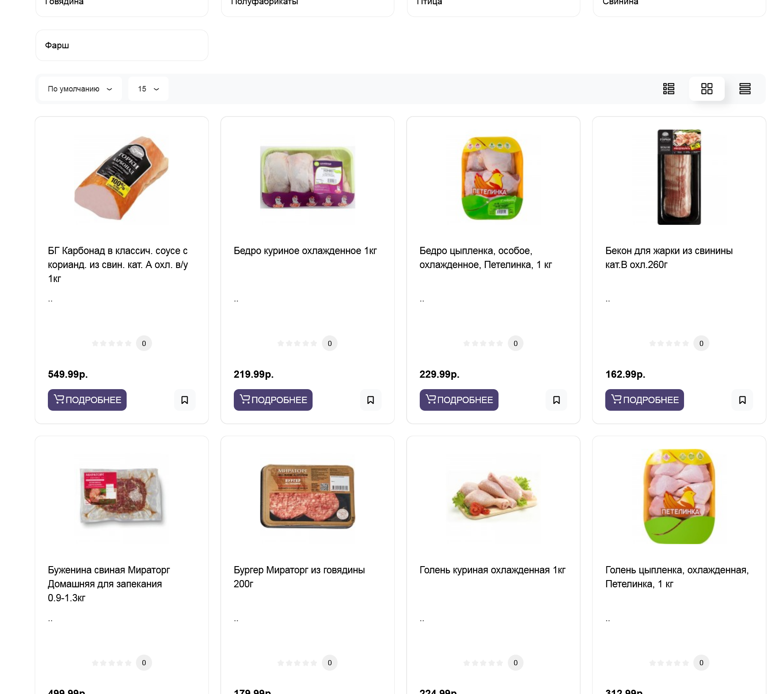784x694 pixels.
Task: Bookmark the Бекон для жарки item
Action: pyautogui.click(x=742, y=400)
